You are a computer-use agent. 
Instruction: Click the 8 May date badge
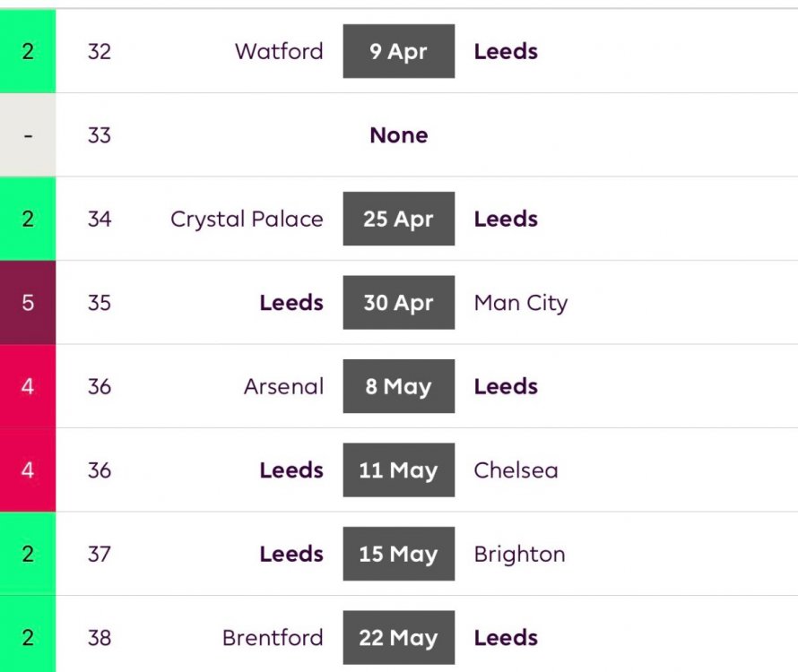click(x=398, y=386)
